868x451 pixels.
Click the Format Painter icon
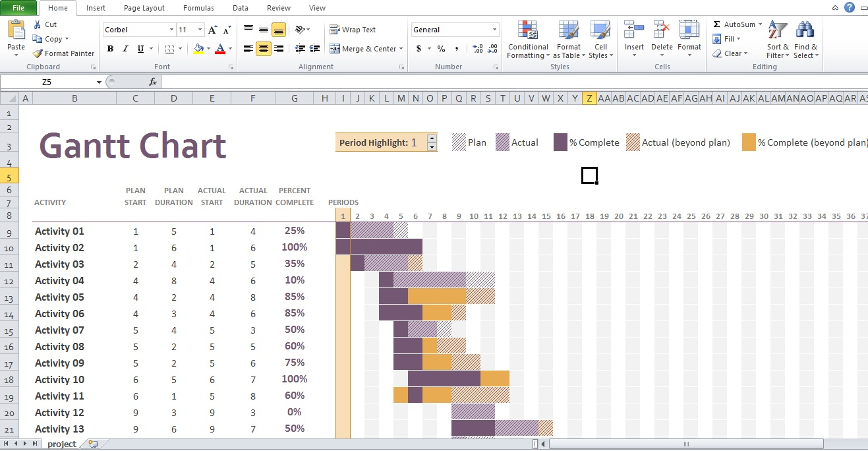(x=38, y=53)
